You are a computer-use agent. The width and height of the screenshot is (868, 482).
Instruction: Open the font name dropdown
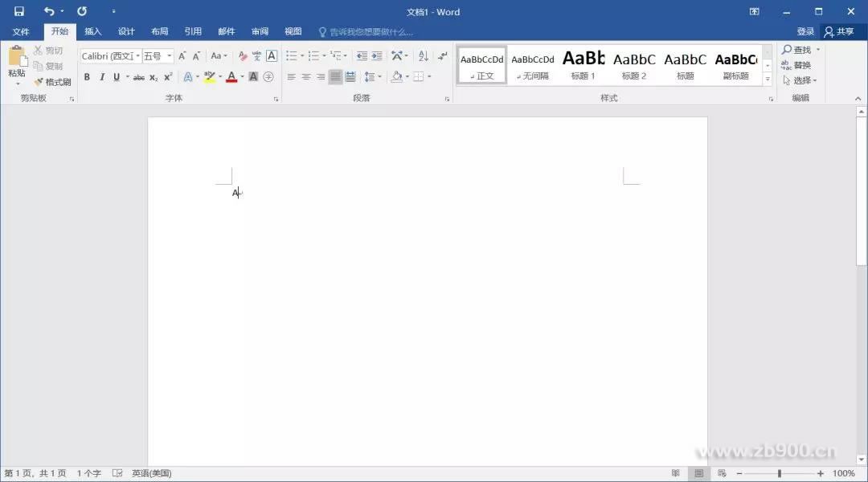139,55
